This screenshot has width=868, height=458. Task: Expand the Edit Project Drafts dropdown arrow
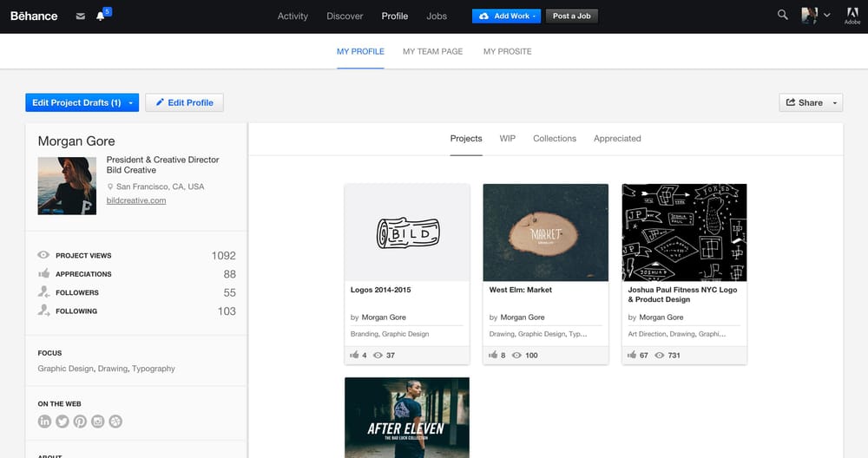point(131,103)
